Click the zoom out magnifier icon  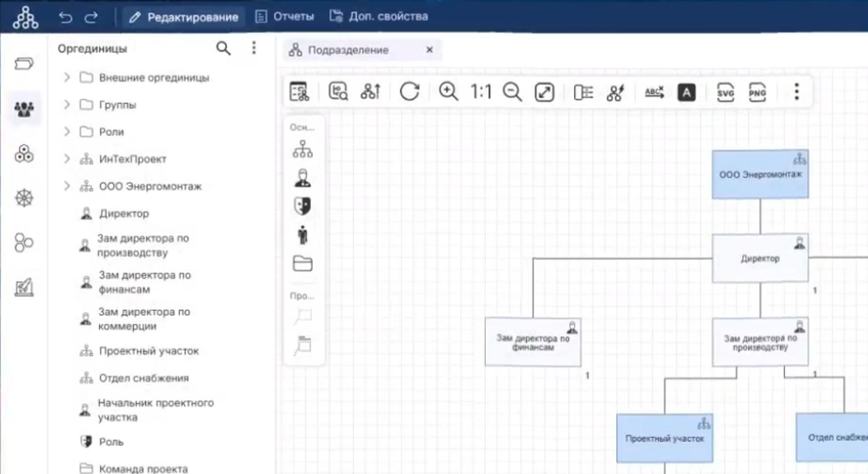pos(512,92)
